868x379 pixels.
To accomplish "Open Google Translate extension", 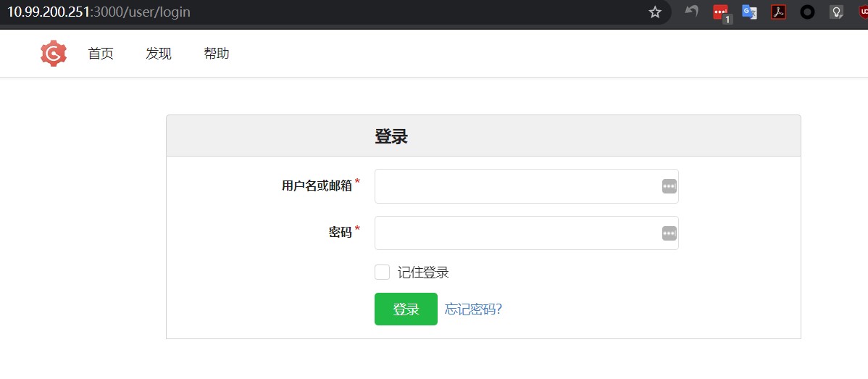I will [749, 12].
